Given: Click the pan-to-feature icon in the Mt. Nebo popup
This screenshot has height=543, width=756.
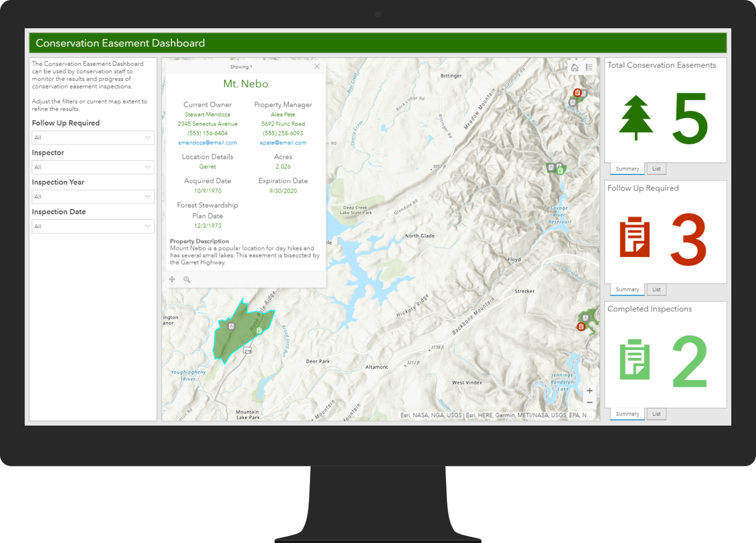Looking at the screenshot, I should (172, 279).
